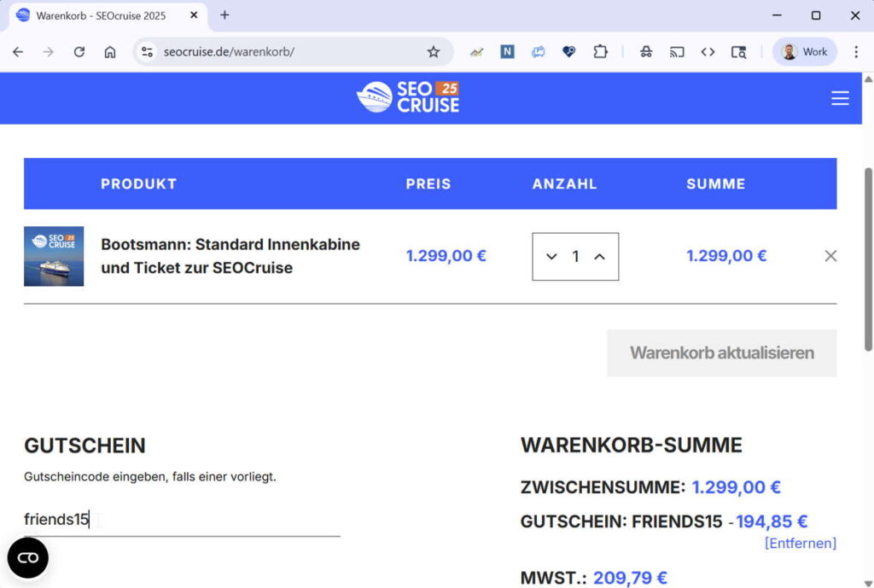Click the MwSt. amount 209,79 €
Image resolution: width=874 pixels, height=588 pixels.
[630, 578]
